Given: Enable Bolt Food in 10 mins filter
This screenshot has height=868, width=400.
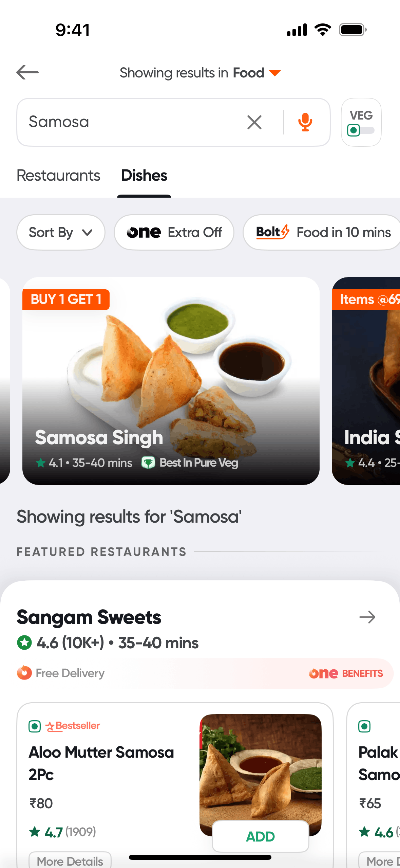Looking at the screenshot, I should click(322, 233).
